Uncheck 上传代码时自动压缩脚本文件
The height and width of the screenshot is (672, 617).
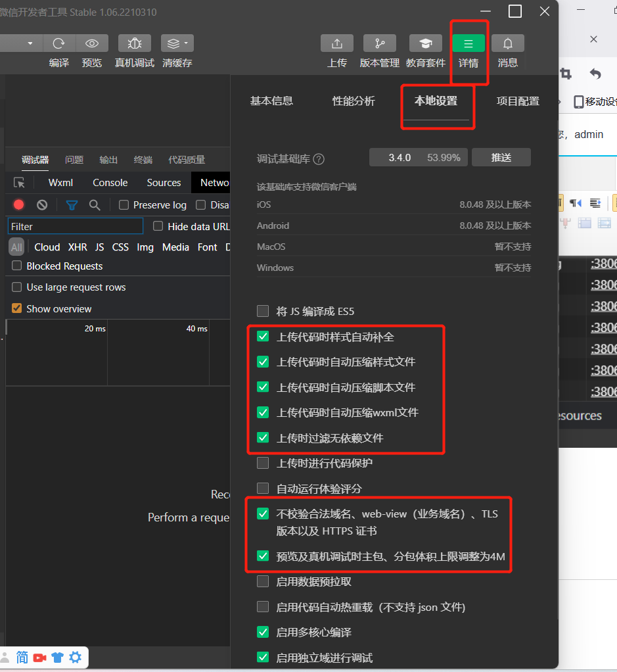[263, 387]
